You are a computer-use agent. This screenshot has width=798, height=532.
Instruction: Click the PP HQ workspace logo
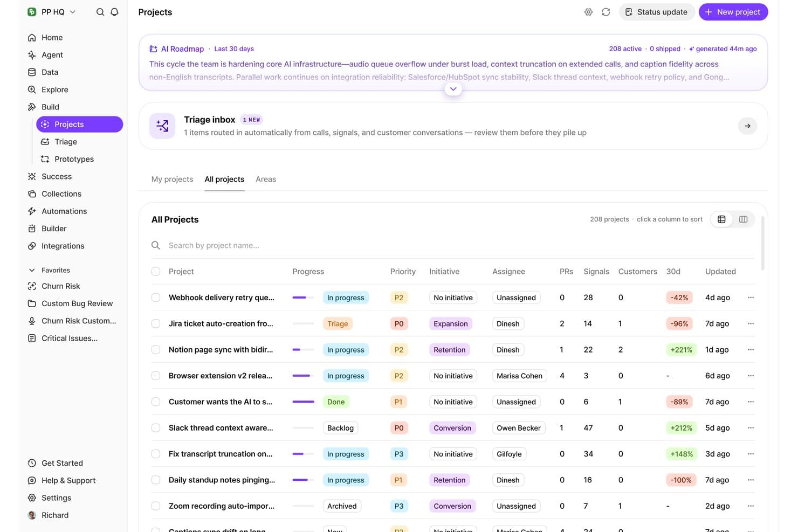[32, 12]
